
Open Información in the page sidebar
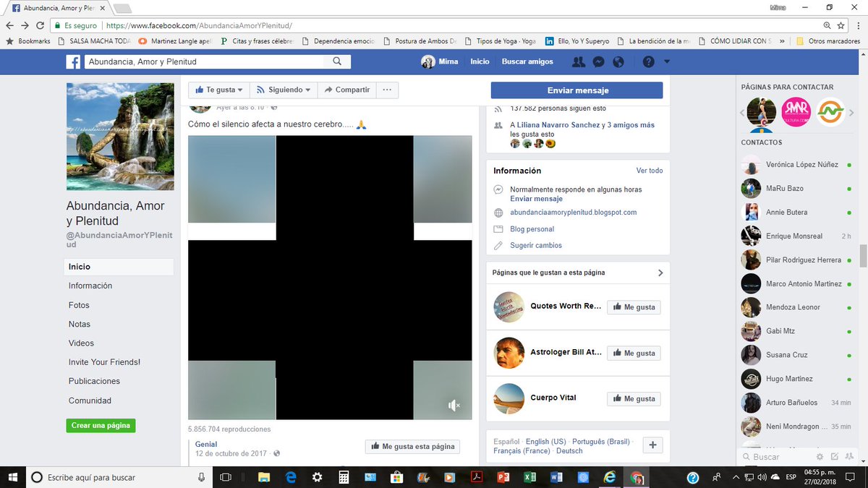90,286
